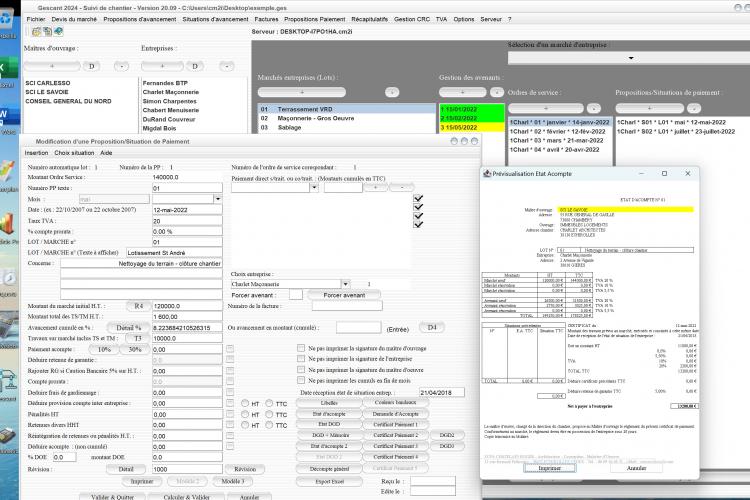This screenshot has width=750, height=500.
Task: Click the Forcer avenant button
Action: point(344,295)
